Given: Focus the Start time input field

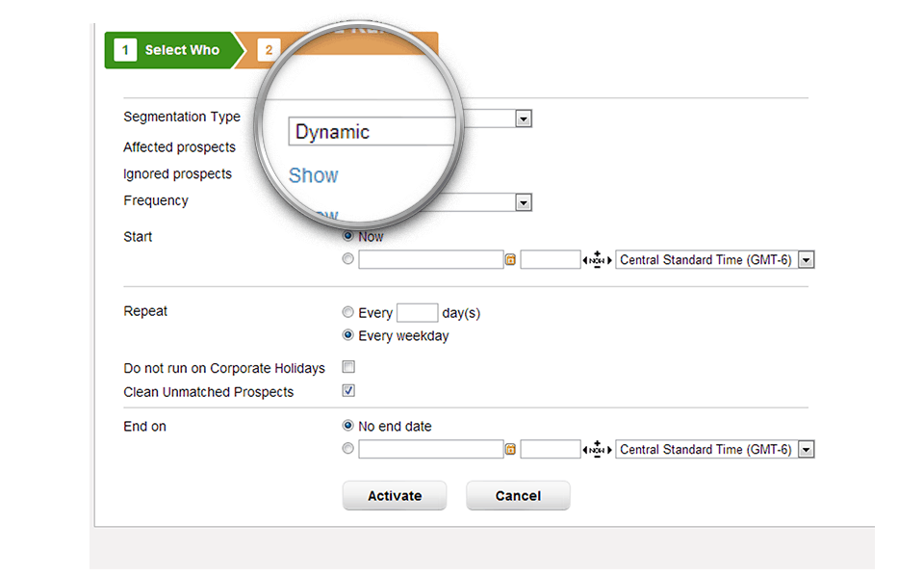Looking at the screenshot, I should point(551,259).
